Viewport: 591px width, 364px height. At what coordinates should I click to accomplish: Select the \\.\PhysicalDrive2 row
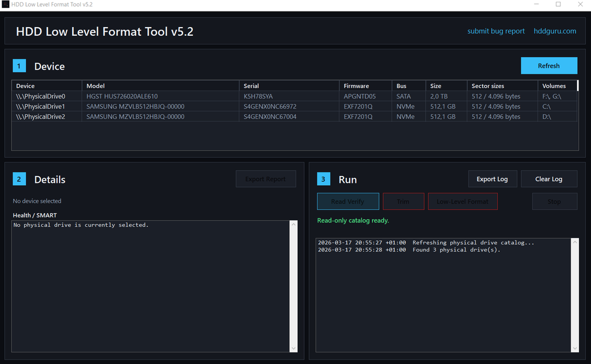coord(294,117)
